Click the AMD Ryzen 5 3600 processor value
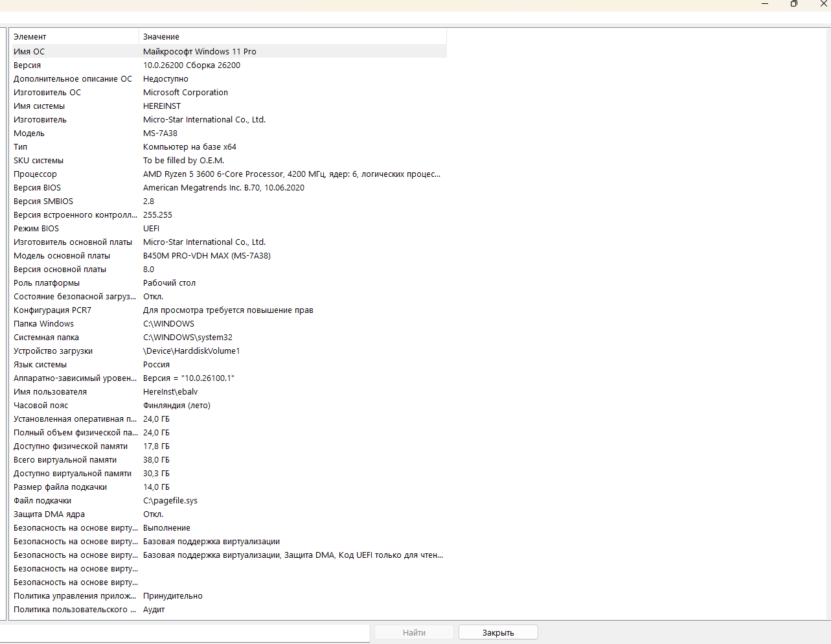This screenshot has height=644, width=831. tap(291, 174)
